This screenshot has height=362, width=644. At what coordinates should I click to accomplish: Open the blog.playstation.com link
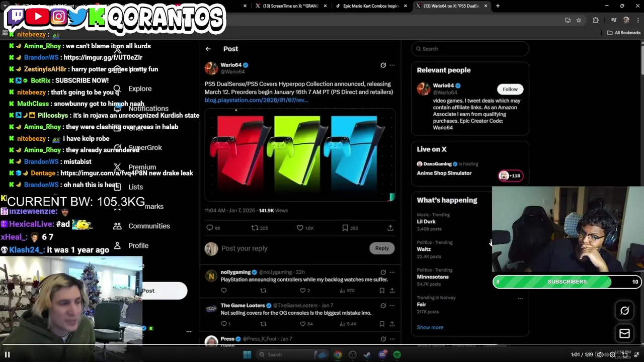[256, 100]
